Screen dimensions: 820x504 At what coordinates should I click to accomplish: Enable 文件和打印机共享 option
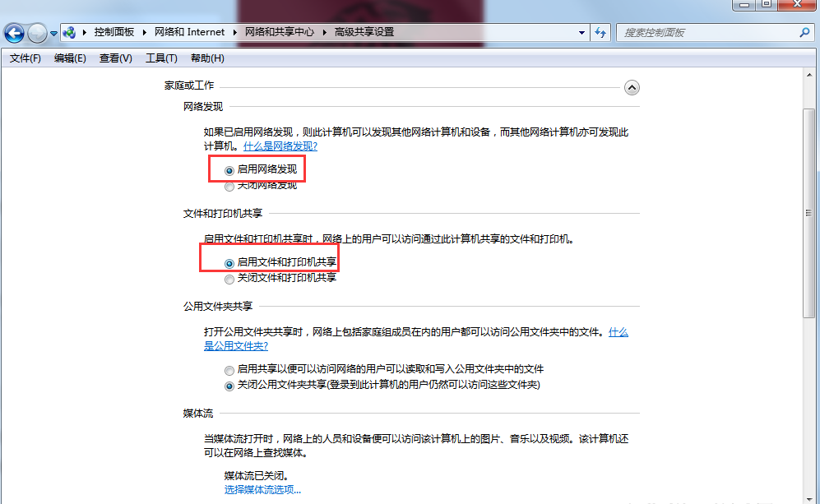pos(229,261)
